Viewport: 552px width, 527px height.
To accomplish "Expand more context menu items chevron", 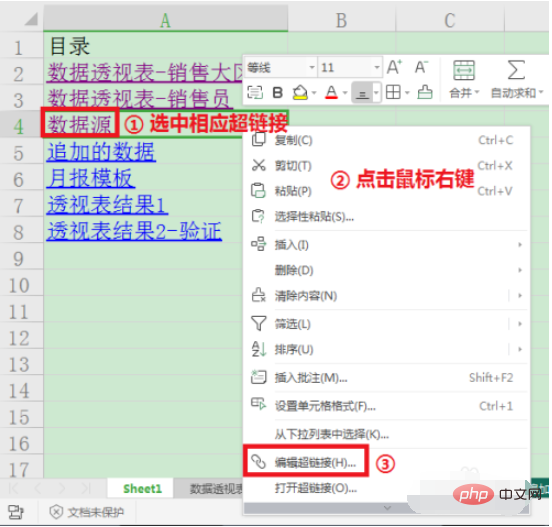I will 387,508.
